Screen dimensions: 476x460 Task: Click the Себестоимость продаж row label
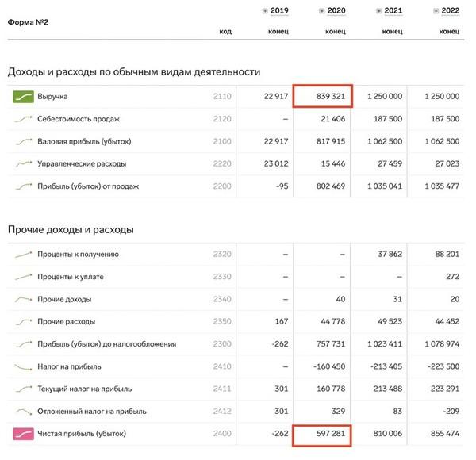pos(79,119)
